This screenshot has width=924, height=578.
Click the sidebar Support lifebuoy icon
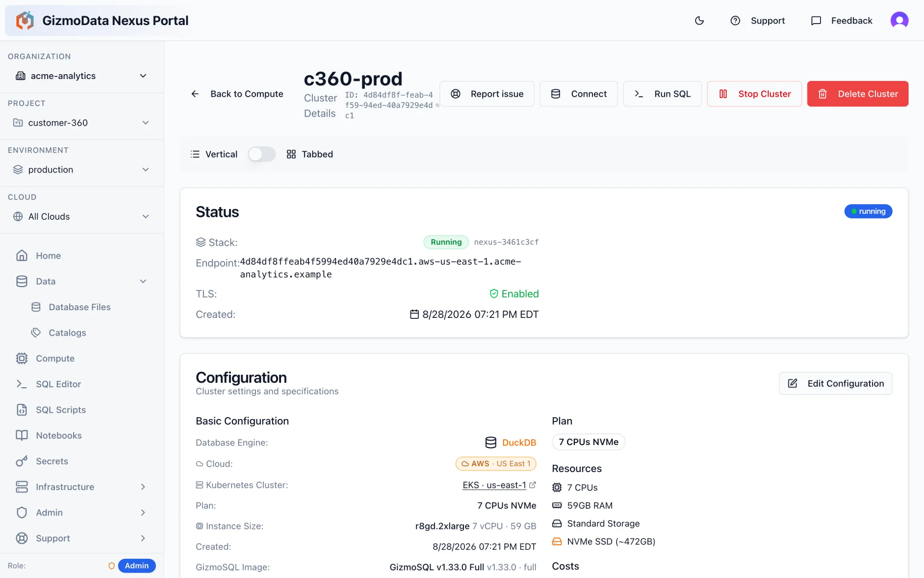point(22,539)
